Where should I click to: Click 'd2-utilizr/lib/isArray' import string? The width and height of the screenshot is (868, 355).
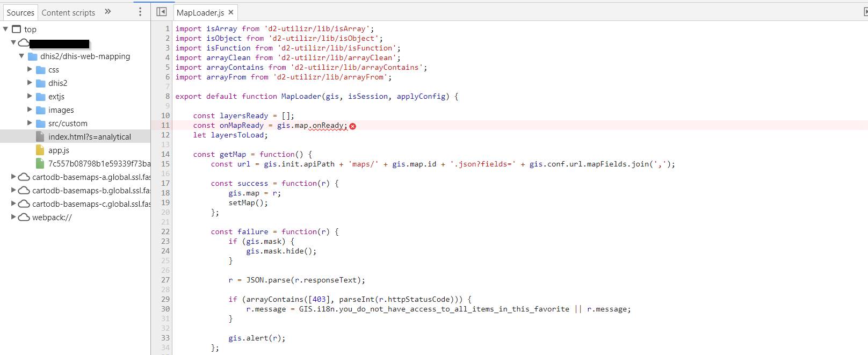pyautogui.click(x=317, y=28)
